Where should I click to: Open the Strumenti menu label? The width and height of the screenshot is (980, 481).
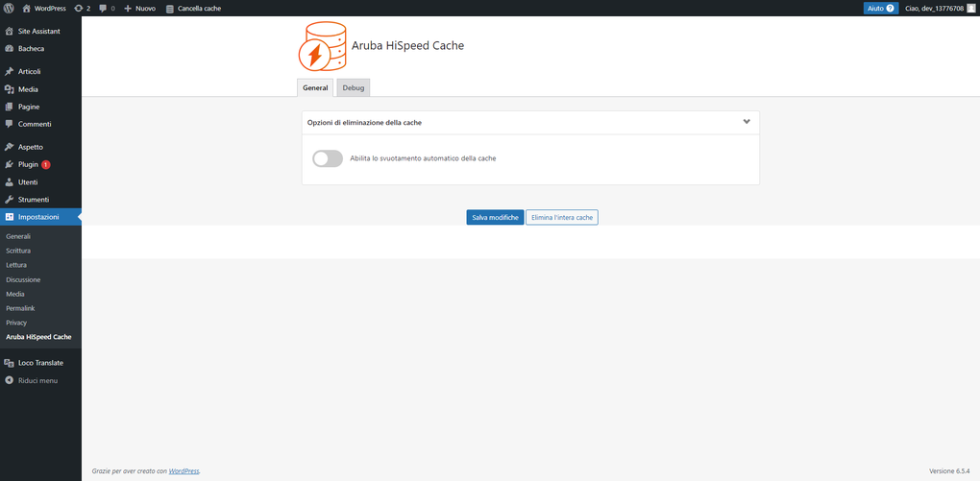coord(34,200)
